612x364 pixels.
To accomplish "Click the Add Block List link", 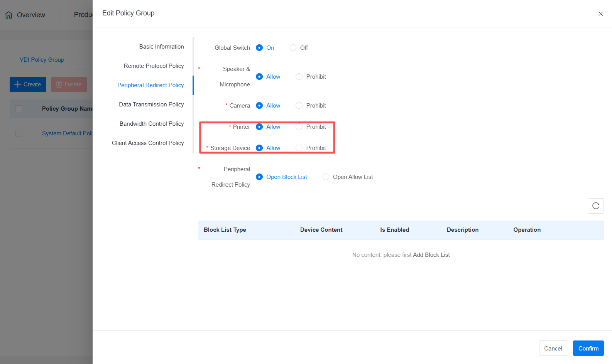I will (431, 255).
